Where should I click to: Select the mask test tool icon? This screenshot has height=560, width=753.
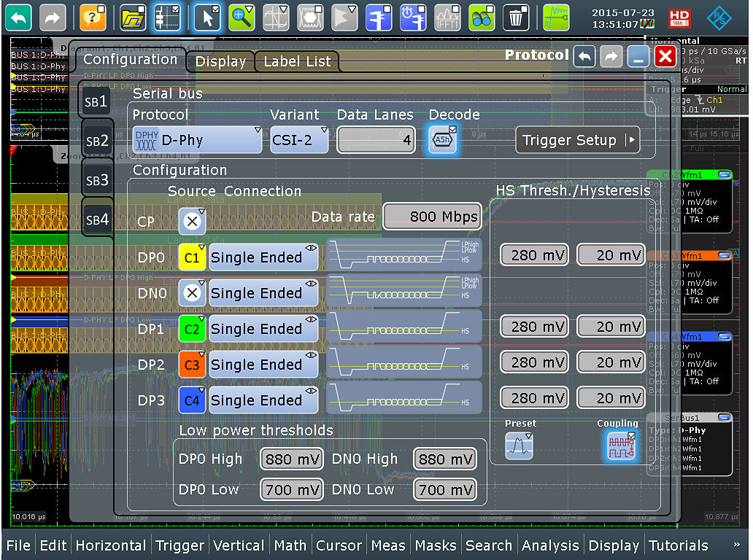click(x=310, y=17)
